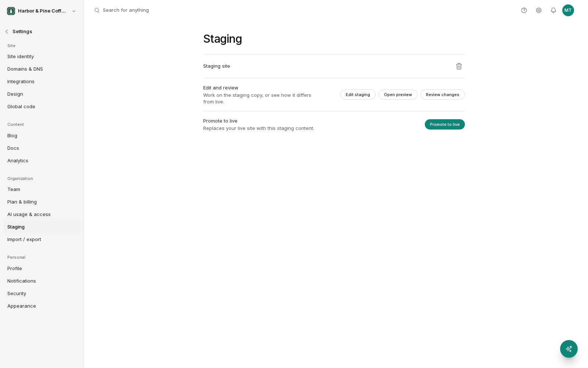The height and width of the screenshot is (368, 588).
Task: Open AI usage & access page
Action: click(x=42, y=215)
